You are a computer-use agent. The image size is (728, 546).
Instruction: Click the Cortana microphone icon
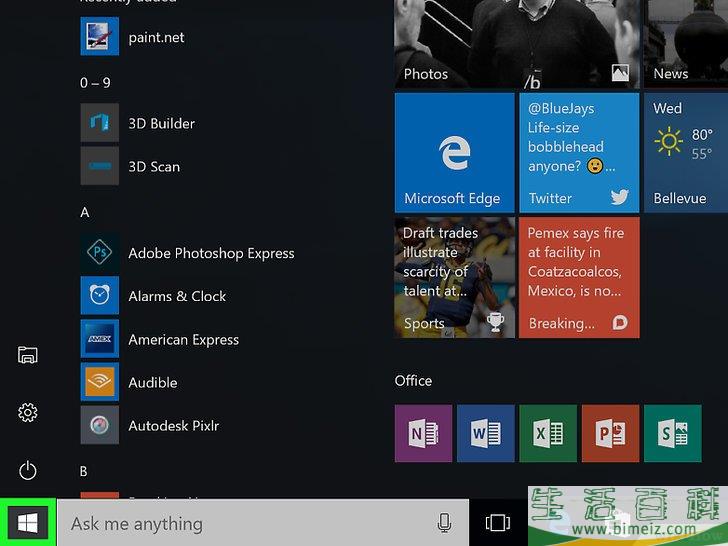coord(444,523)
